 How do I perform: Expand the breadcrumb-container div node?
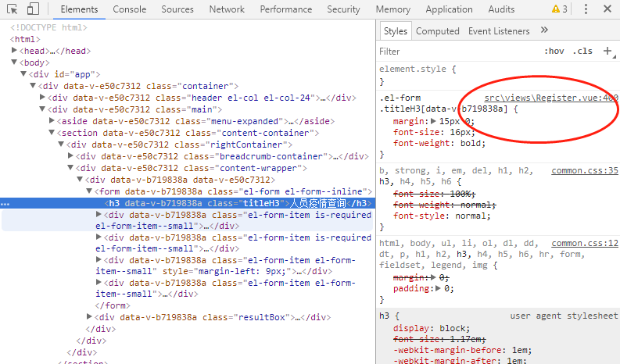point(71,155)
